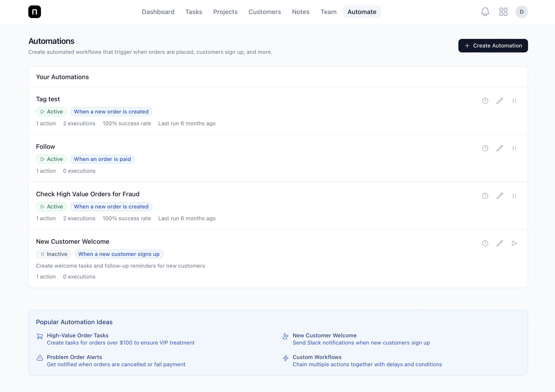
Task: Edit the Tag test automation
Action: coord(500,101)
